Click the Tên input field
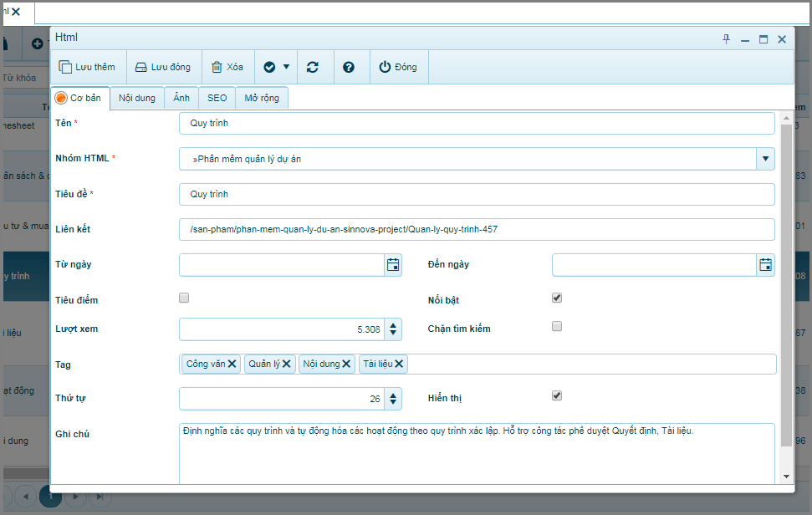 click(477, 123)
